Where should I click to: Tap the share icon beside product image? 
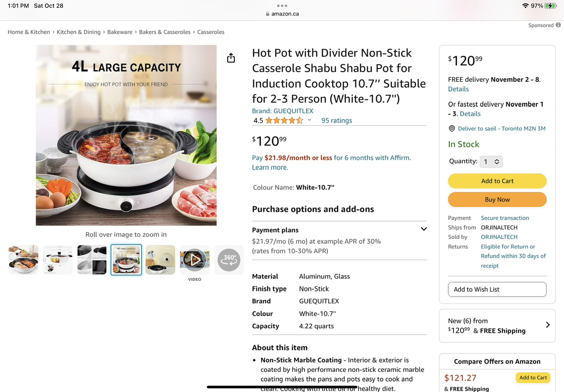click(231, 58)
